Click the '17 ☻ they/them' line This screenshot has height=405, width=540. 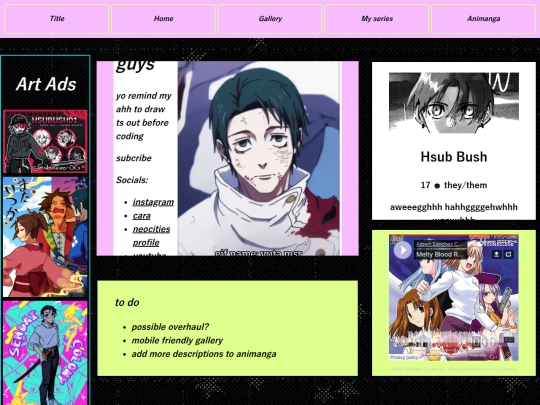point(454,185)
